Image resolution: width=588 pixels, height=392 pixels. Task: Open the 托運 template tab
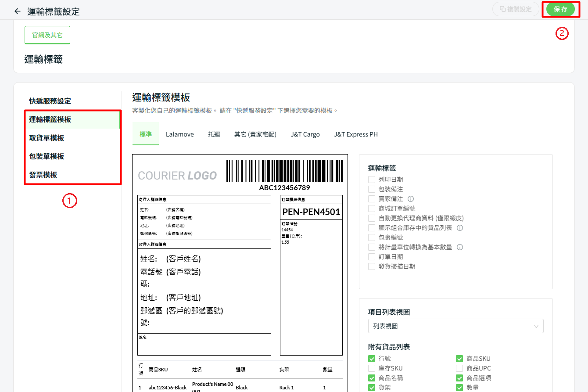point(214,134)
